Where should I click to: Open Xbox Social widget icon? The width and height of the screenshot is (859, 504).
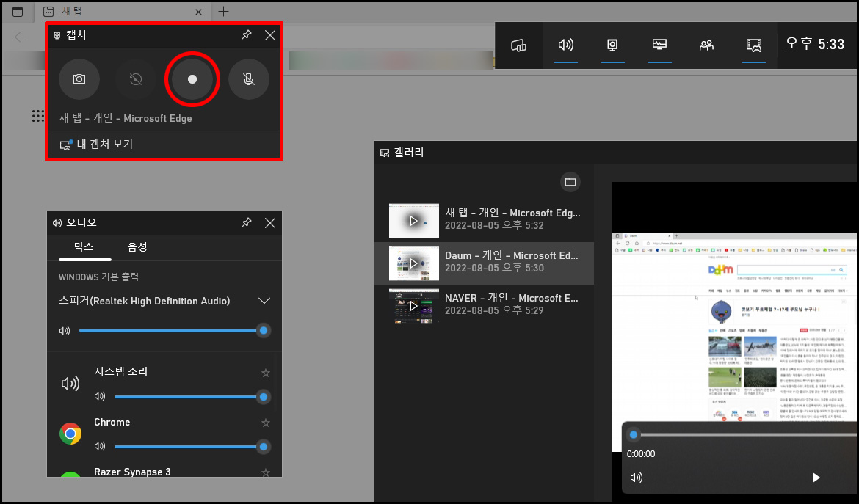point(707,45)
